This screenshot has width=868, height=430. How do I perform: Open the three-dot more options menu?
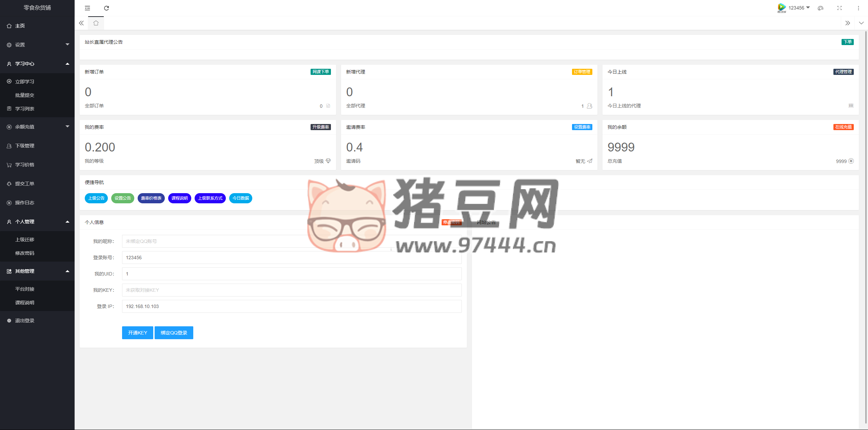(859, 8)
